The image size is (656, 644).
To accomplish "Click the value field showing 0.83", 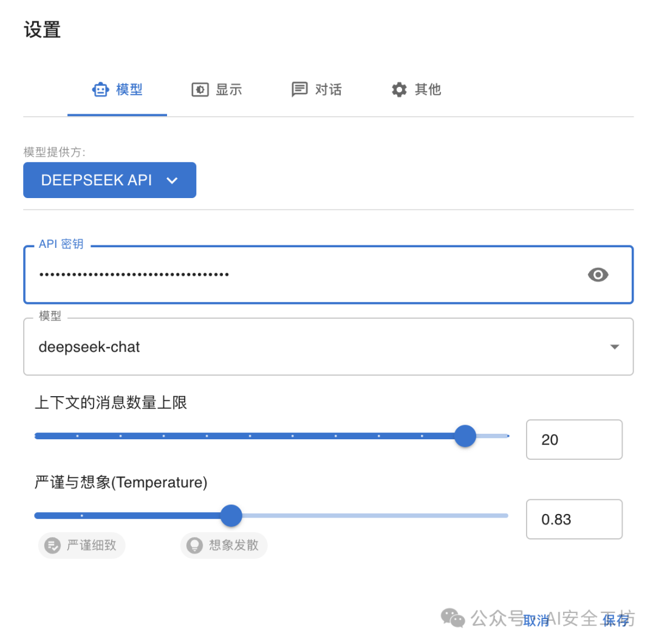I will point(573,519).
